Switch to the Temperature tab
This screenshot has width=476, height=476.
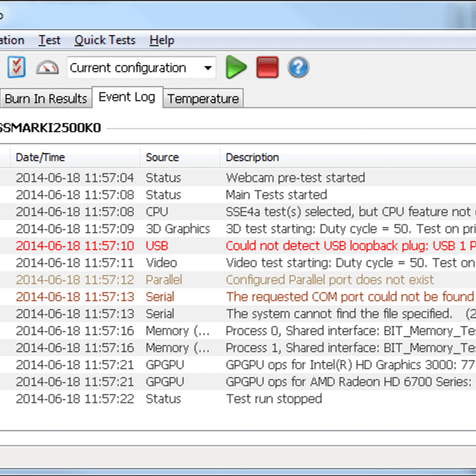pyautogui.click(x=203, y=98)
